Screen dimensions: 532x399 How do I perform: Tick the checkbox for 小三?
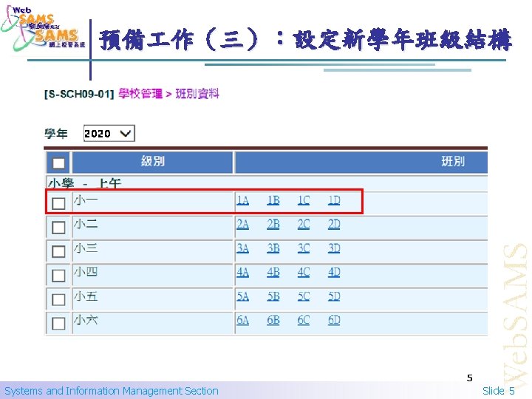[58, 251]
